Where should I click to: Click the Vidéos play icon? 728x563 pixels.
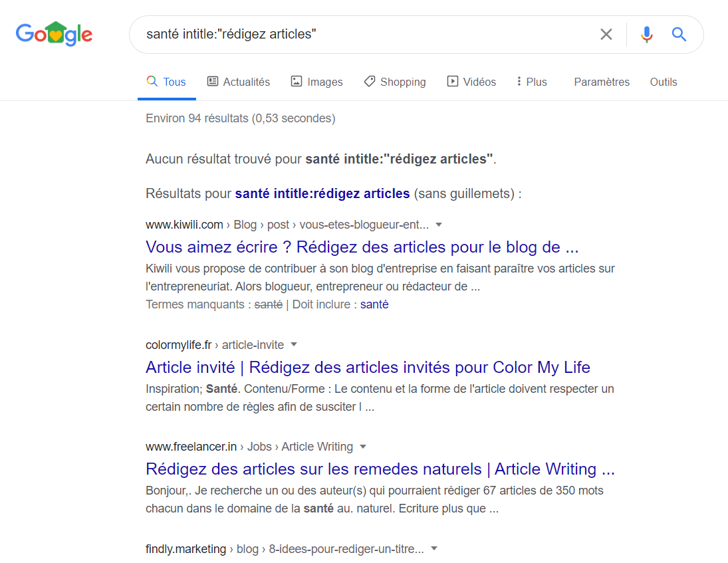tap(452, 81)
